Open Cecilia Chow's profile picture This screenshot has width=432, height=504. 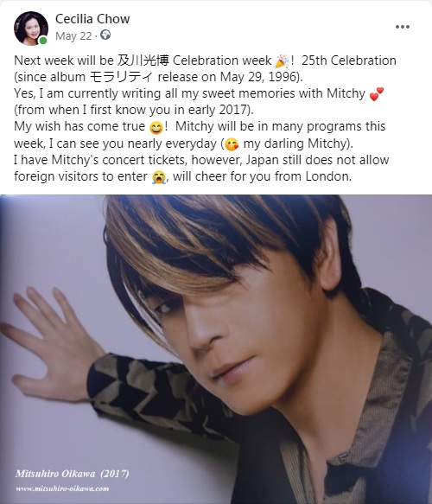click(31, 29)
